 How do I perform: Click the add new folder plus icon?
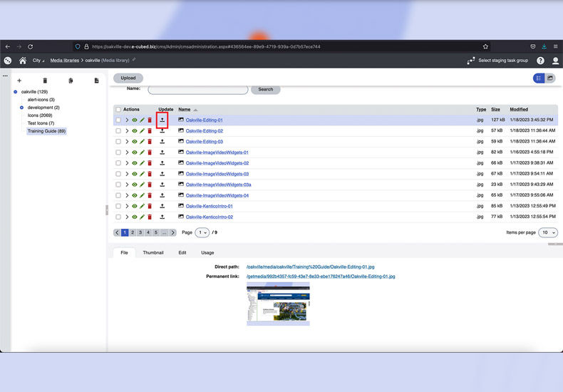point(19,81)
